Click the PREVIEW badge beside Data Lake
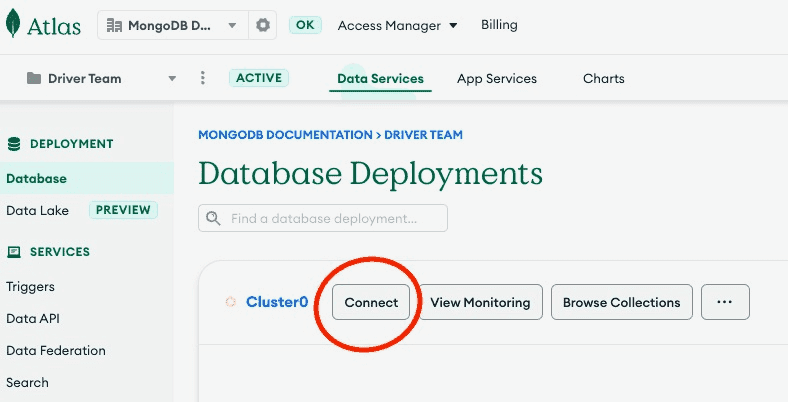788x402 pixels. click(123, 210)
